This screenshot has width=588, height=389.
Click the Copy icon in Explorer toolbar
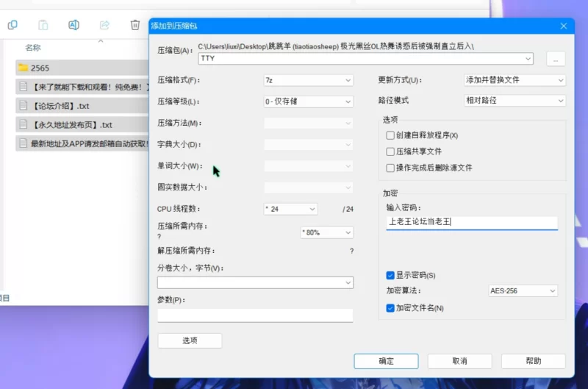pos(12,25)
